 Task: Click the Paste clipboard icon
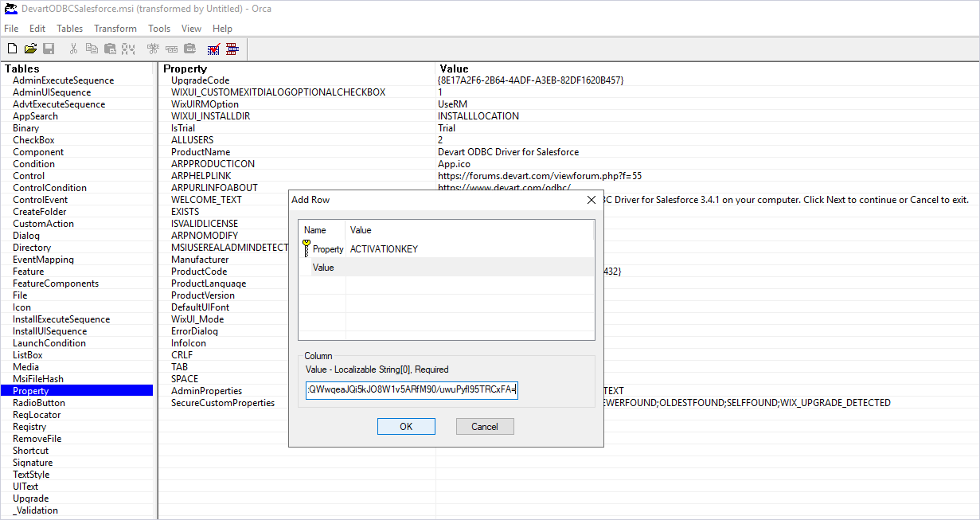click(x=109, y=48)
